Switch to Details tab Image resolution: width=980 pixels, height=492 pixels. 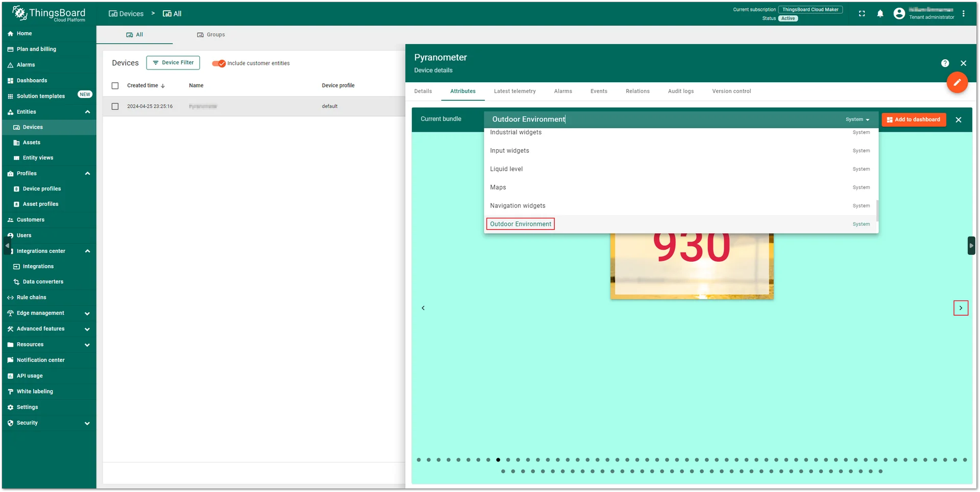423,91
